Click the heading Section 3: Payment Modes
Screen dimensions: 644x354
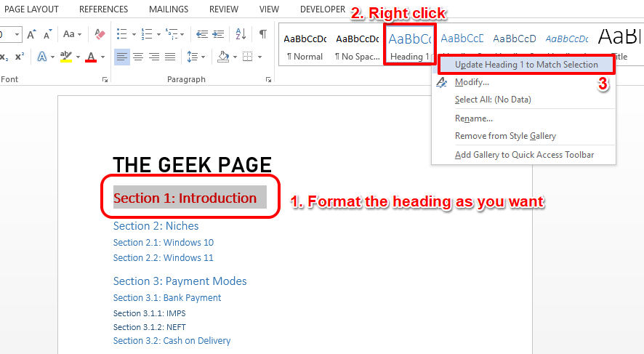180,281
